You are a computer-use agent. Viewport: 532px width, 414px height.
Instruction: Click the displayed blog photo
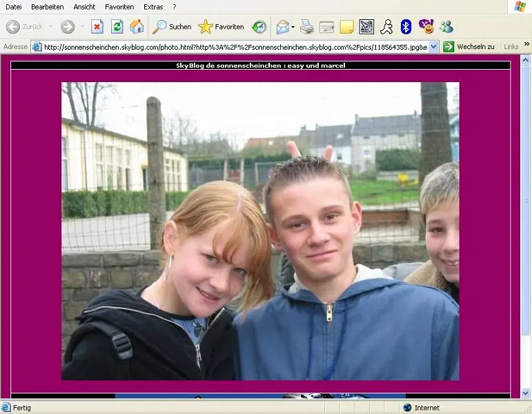click(260, 231)
